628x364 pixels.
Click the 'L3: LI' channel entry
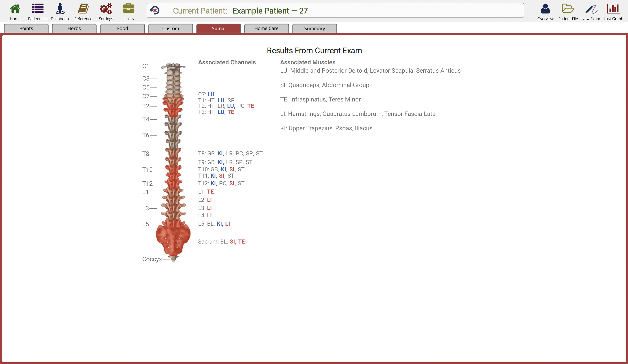click(205, 208)
